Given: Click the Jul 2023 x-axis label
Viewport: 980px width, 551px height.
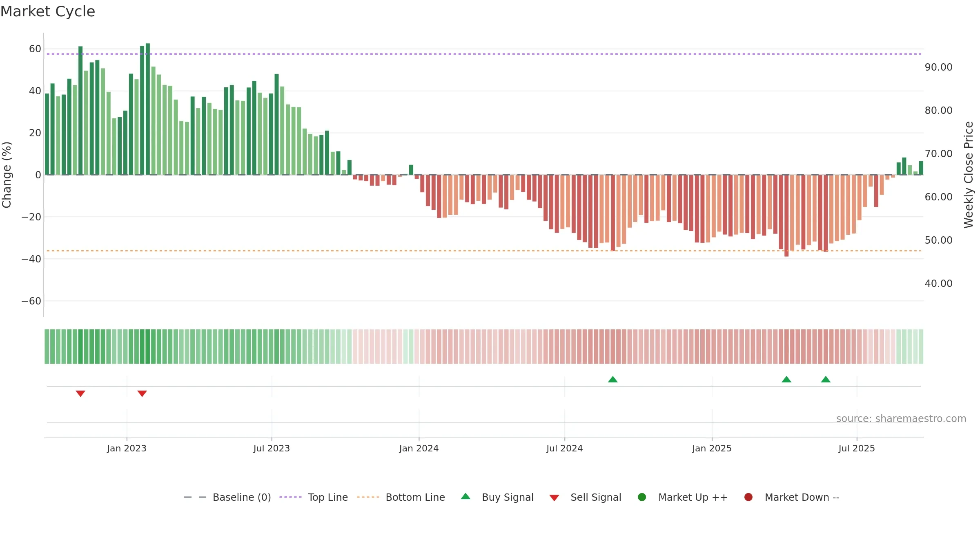Looking at the screenshot, I should click(272, 448).
